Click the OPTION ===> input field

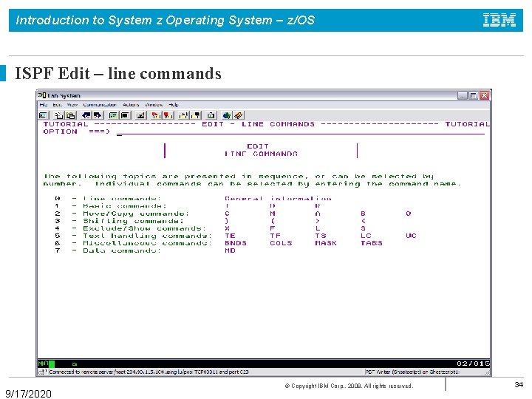(301, 132)
